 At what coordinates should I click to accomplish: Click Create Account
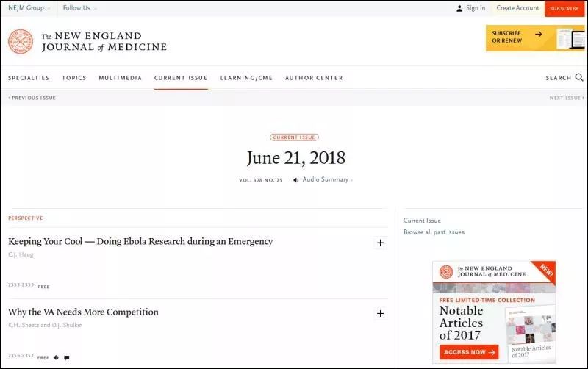coord(517,8)
